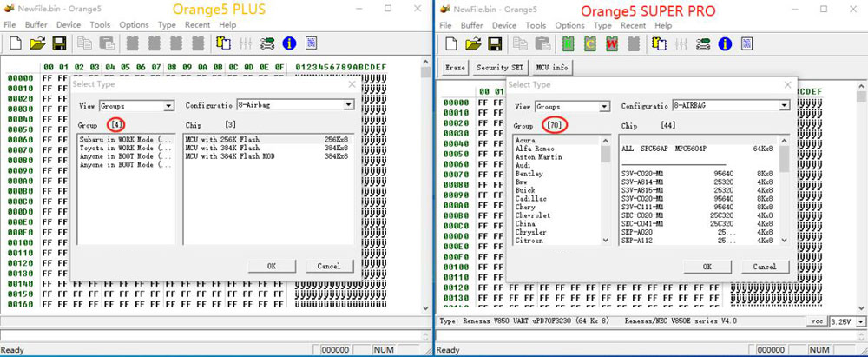Click the sliders adjustment icon in Orange5 PLUS
The height and width of the screenshot is (357, 868).
click(246, 43)
